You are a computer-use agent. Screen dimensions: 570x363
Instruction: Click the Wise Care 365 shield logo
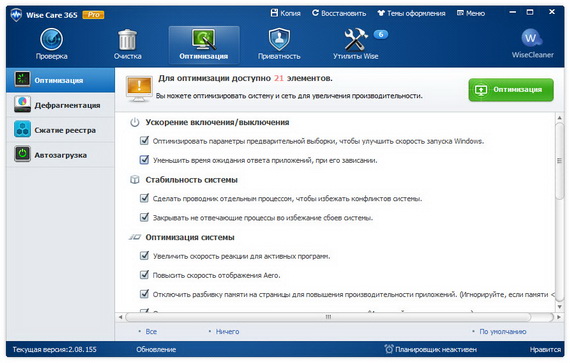pyautogui.click(x=16, y=15)
